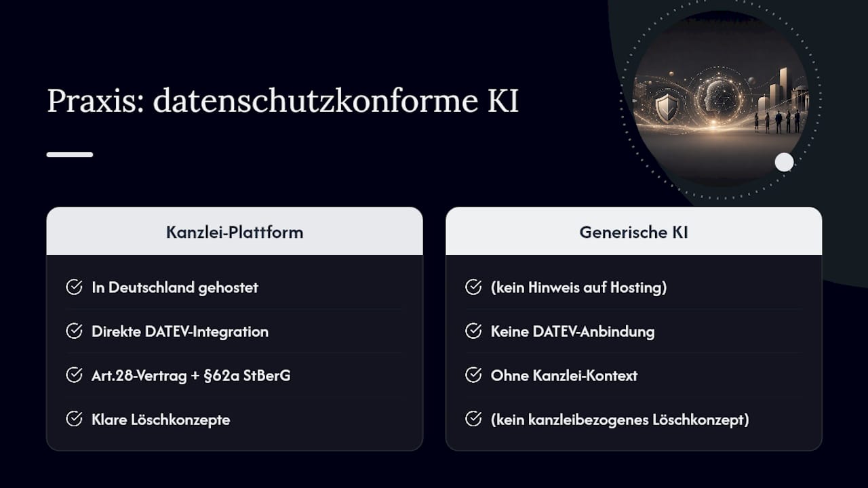Click the Ohne Kanzlei-Kontext list entry

tap(564, 375)
